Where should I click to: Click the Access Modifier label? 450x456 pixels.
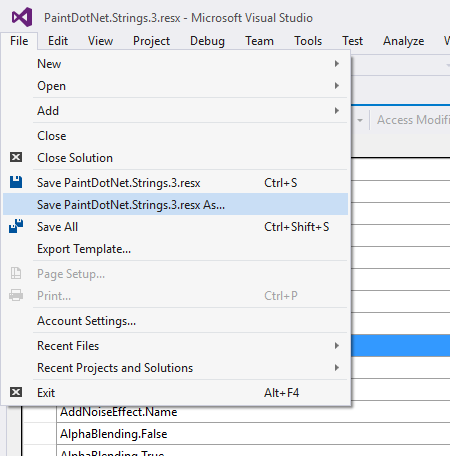point(413,120)
